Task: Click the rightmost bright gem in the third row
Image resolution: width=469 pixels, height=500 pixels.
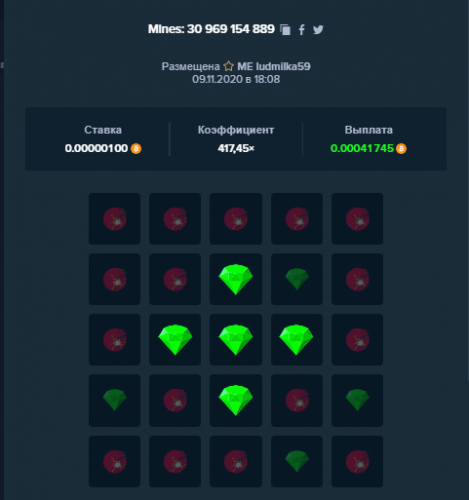Action: [297, 340]
